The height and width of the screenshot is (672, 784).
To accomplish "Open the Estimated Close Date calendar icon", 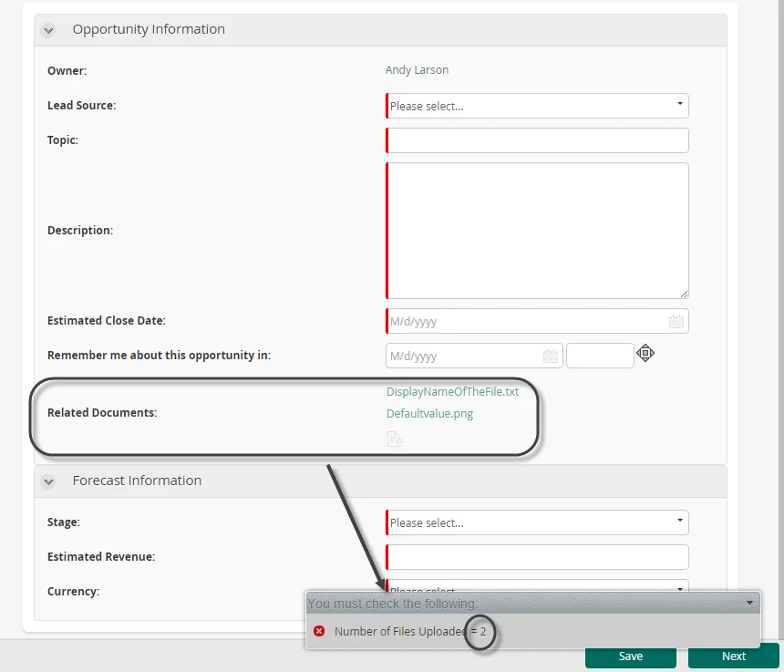I will 676,322.
